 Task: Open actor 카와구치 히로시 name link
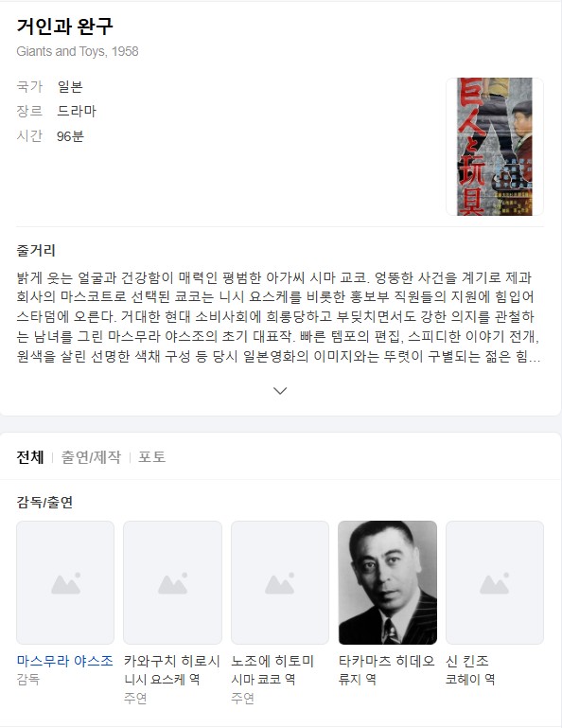171,661
